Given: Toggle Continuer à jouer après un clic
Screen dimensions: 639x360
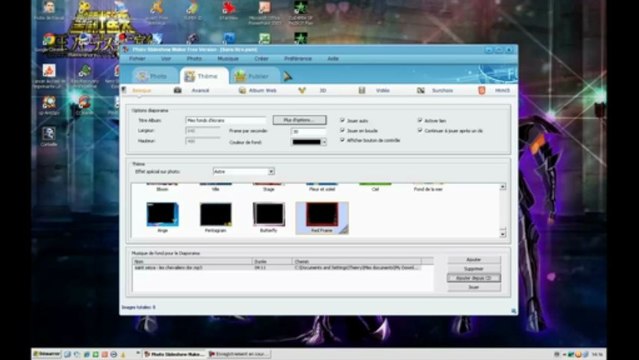Looking at the screenshot, I should tap(420, 130).
